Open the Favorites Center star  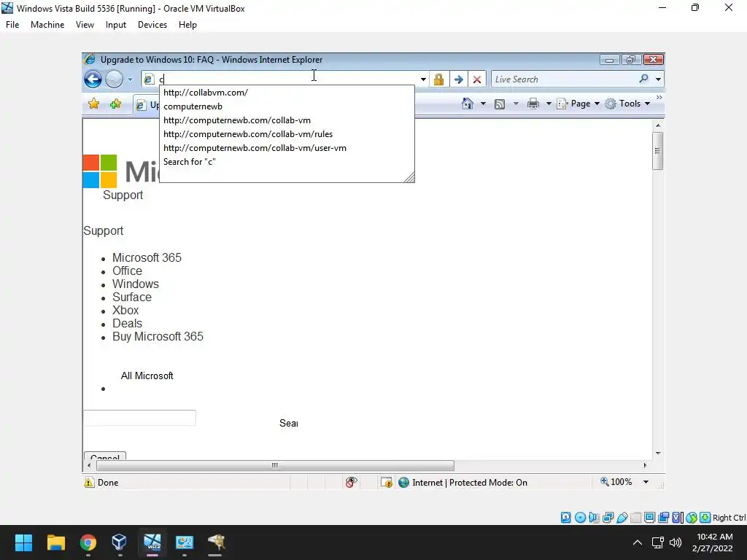click(94, 104)
